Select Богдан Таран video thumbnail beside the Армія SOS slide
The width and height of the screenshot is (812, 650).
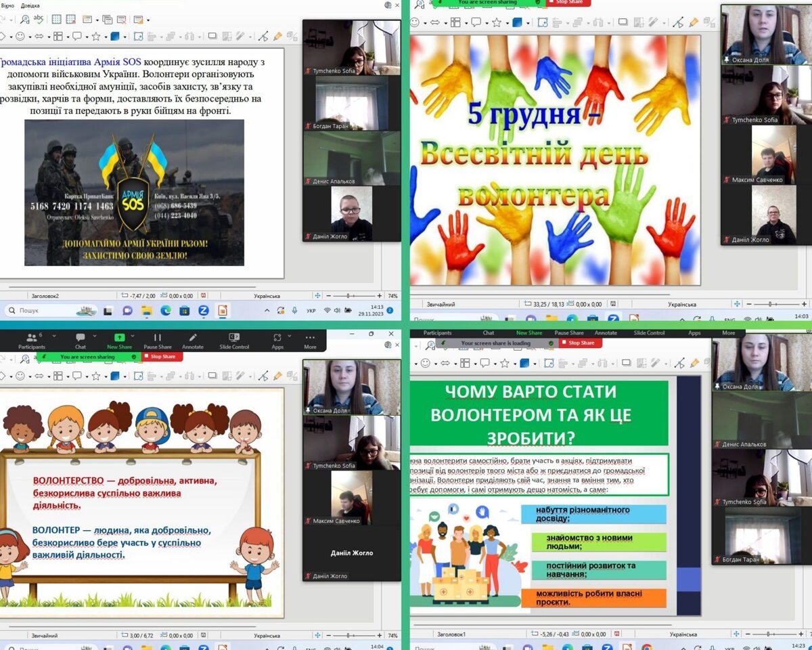click(x=352, y=102)
